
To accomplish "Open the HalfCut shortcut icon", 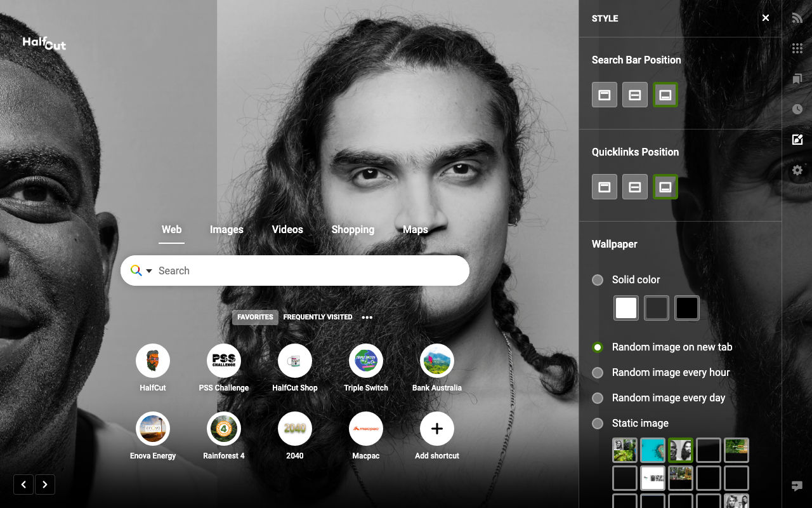I will (153, 361).
